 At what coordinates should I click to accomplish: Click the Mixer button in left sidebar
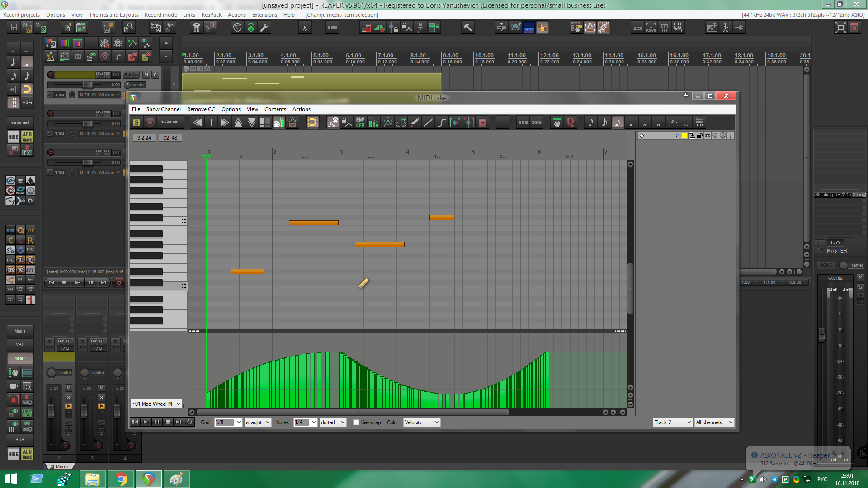point(20,358)
